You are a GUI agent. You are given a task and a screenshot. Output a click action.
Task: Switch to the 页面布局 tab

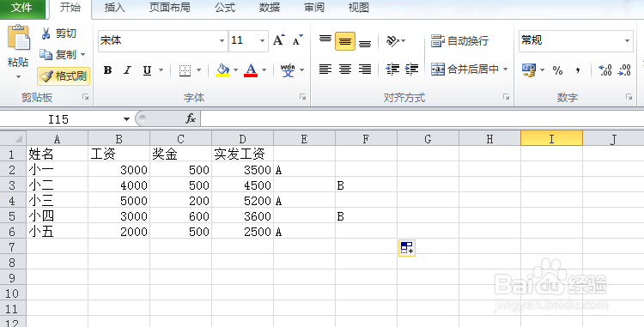tap(170, 8)
